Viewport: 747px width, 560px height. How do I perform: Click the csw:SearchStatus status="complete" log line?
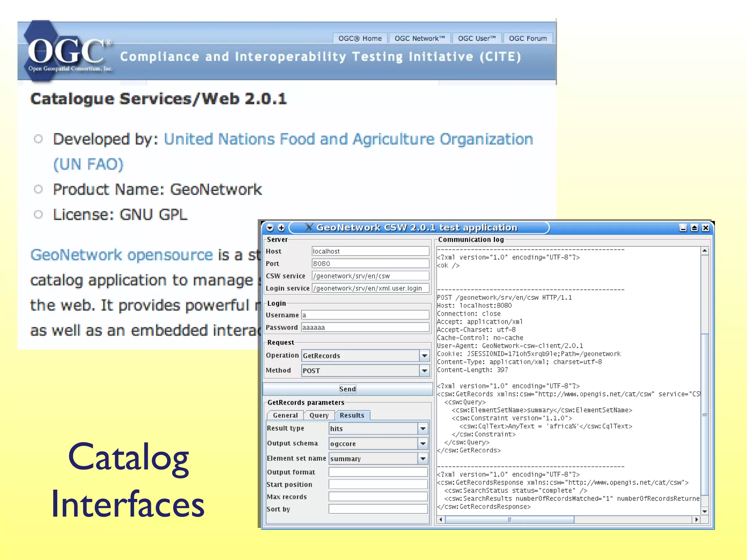tap(516, 491)
